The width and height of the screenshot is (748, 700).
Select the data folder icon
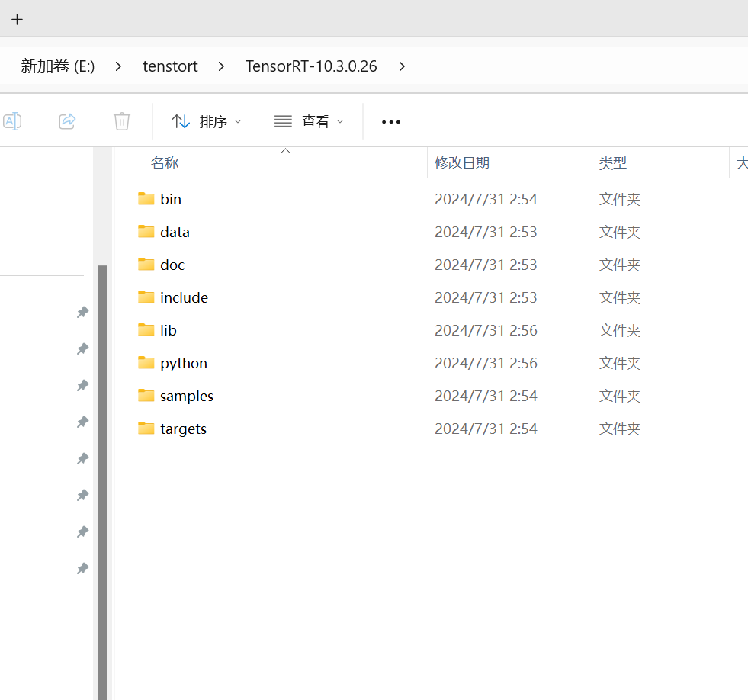146,231
